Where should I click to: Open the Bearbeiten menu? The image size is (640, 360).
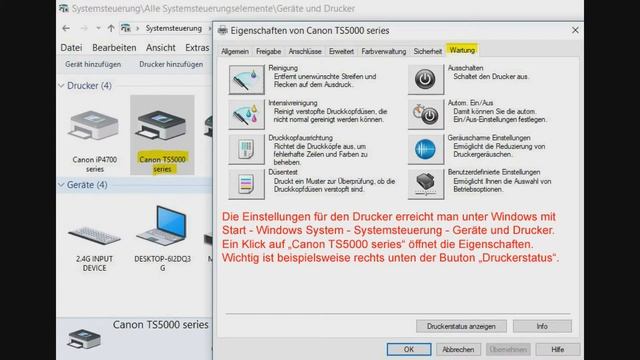[114, 48]
